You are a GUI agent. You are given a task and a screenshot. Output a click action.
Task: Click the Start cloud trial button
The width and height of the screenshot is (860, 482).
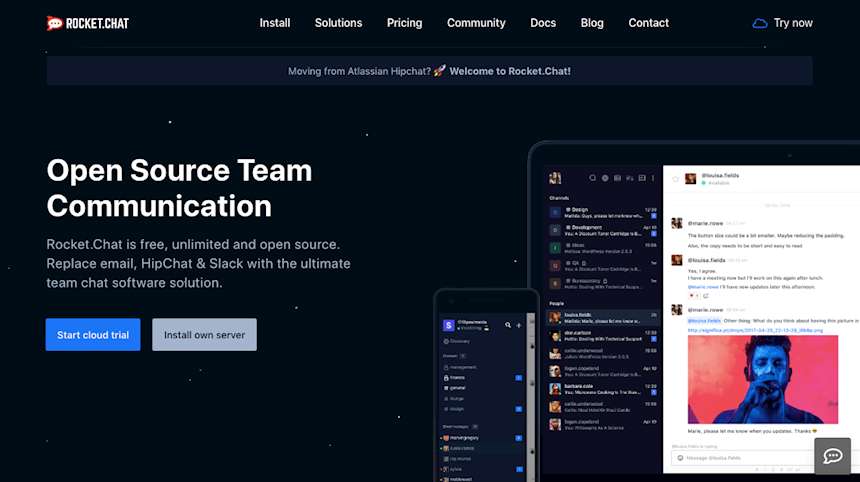93,334
